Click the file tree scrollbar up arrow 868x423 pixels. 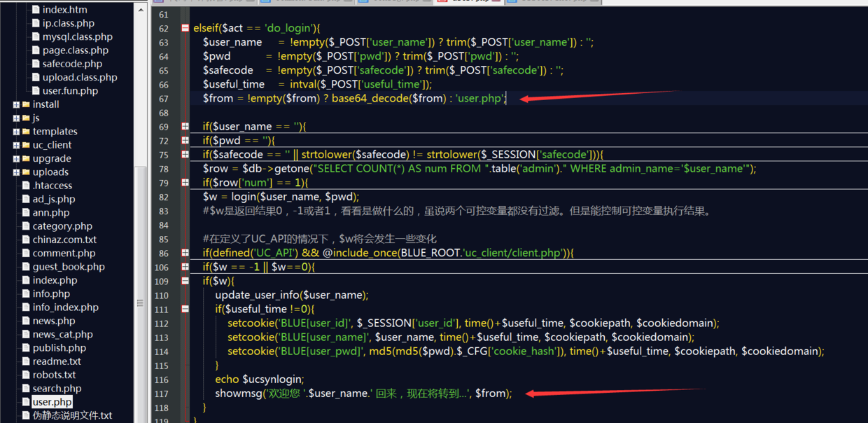[140, 10]
